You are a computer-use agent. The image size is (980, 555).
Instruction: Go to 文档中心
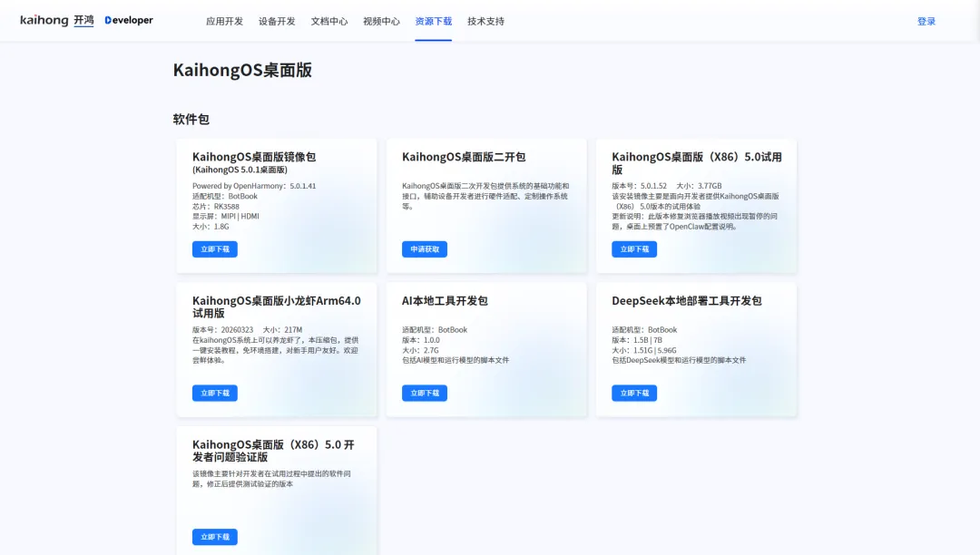point(329,21)
